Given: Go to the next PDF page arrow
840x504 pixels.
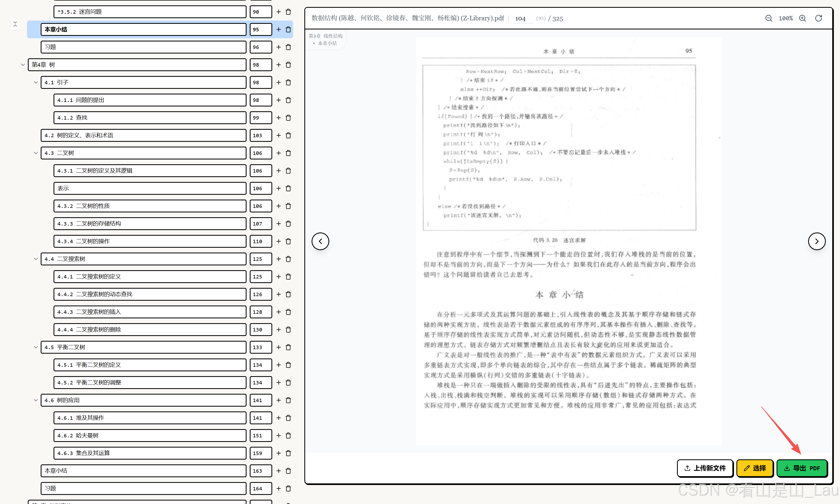Looking at the screenshot, I should (x=816, y=241).
